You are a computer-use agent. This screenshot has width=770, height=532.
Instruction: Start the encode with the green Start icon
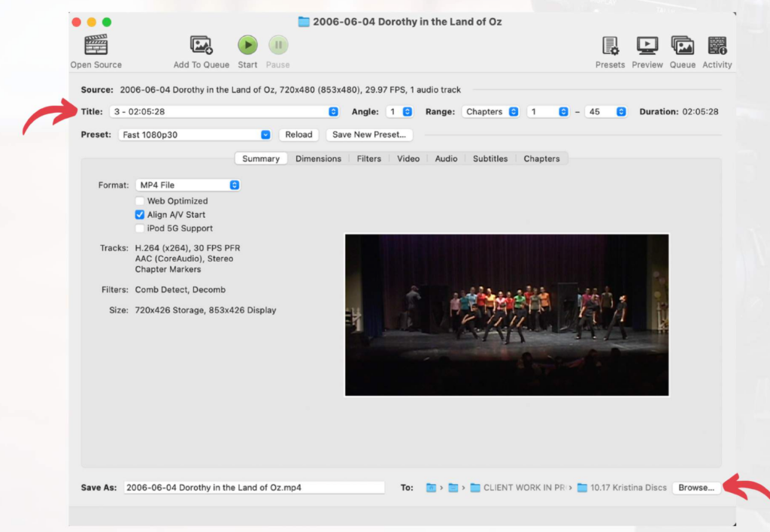tap(247, 44)
